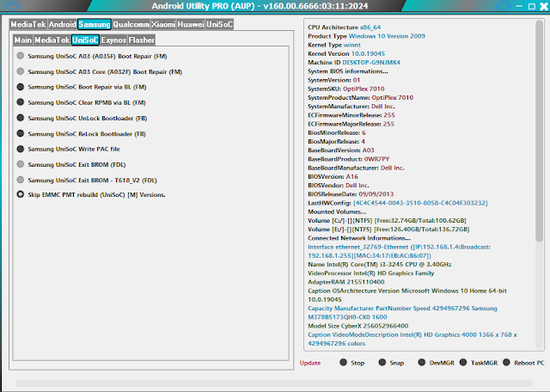This screenshot has height=392, width=550.
Task: Click the Model Size CyberX line
Action: coord(358,326)
